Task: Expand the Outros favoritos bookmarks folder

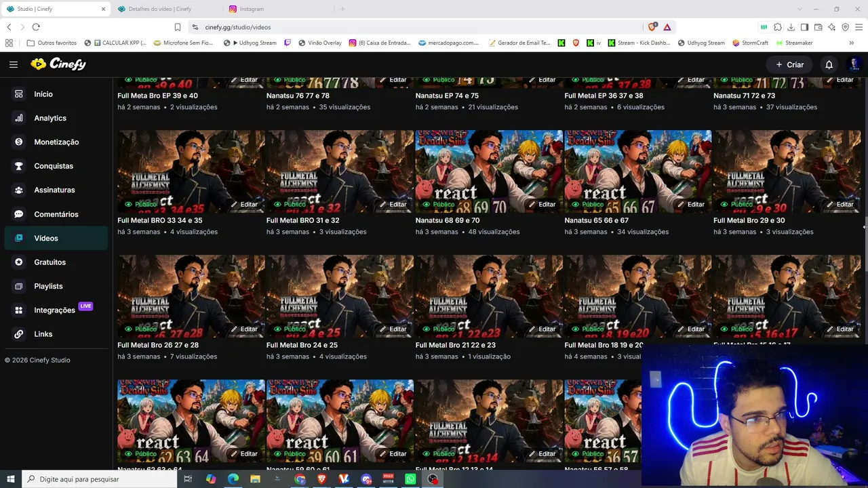Action: (52, 43)
